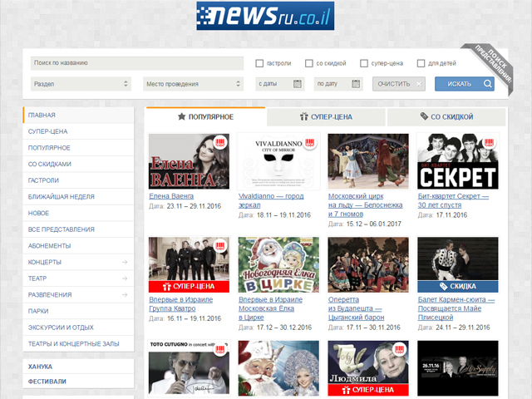The height and width of the screenshot is (399, 532).
Task: Switch to the СО СКИДКОЙ tab
Action: click(x=446, y=117)
